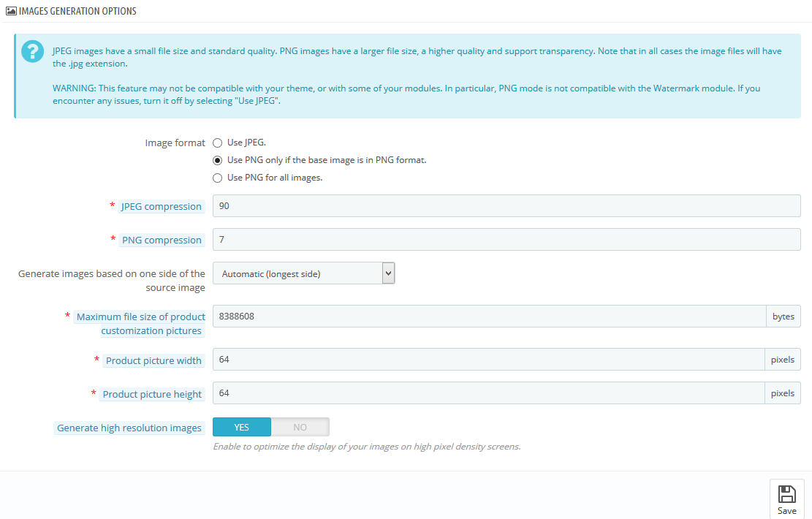
Task: Click the PNG compression label
Action: (x=162, y=240)
